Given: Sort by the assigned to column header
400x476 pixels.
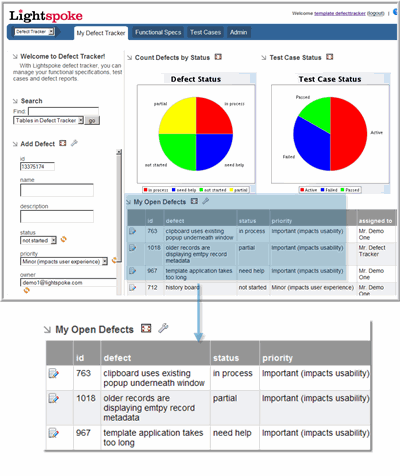Looking at the screenshot, I should tap(375, 221).
